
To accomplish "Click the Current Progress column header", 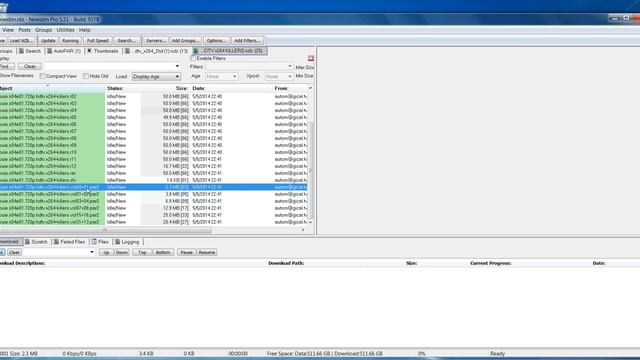I will [x=491, y=263].
